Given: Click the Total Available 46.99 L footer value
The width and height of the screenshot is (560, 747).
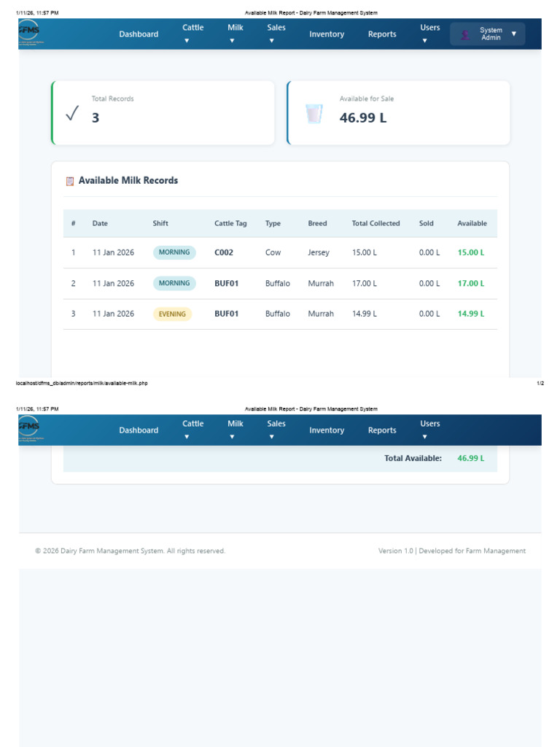Looking at the screenshot, I should click(471, 458).
